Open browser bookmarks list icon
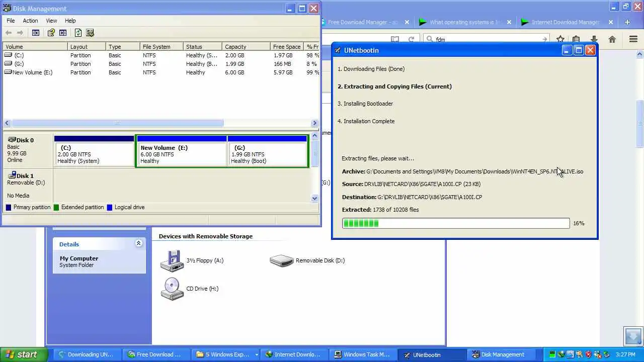This screenshot has height=362, width=644. click(x=576, y=39)
